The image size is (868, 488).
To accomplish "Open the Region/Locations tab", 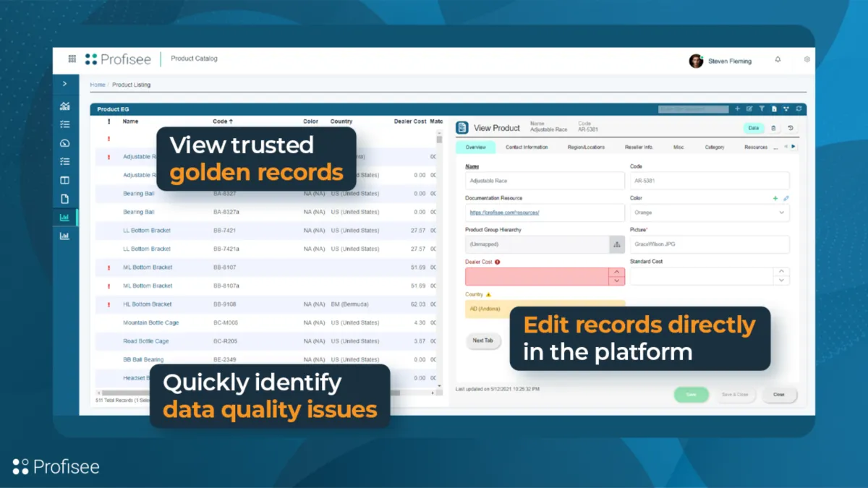I will [x=586, y=147].
